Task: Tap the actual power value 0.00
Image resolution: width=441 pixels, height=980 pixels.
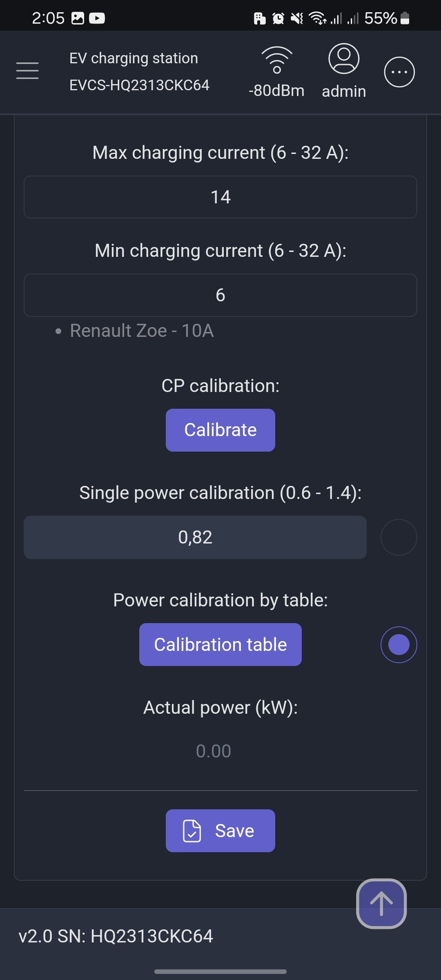Action: 214,751
